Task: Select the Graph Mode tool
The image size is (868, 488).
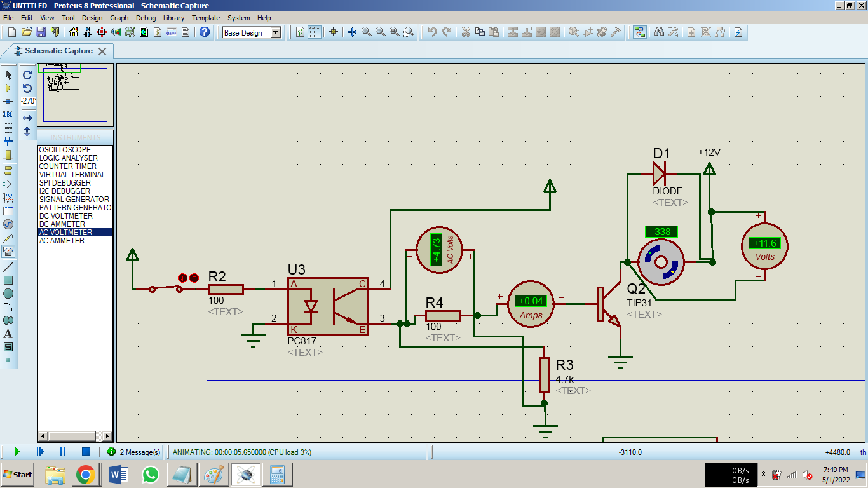Action: click(x=8, y=198)
